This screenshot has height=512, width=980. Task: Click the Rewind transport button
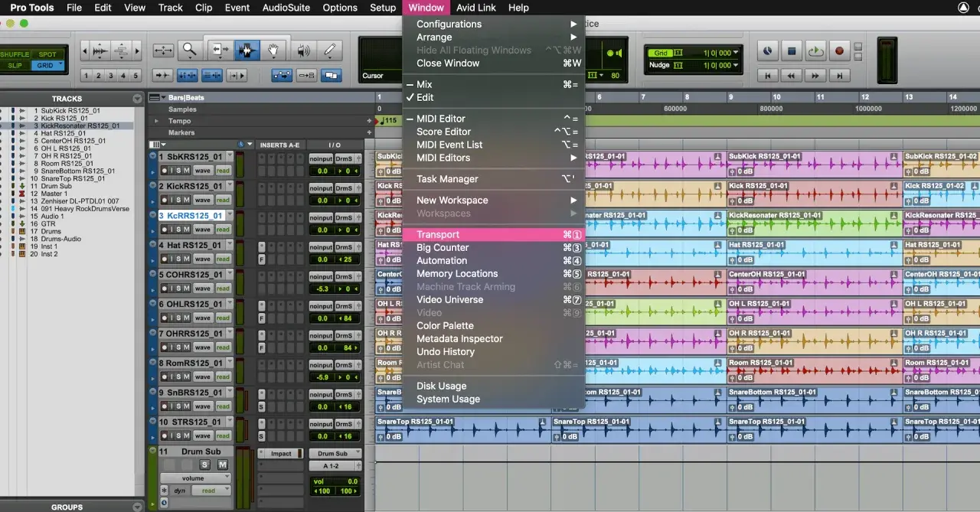(792, 75)
